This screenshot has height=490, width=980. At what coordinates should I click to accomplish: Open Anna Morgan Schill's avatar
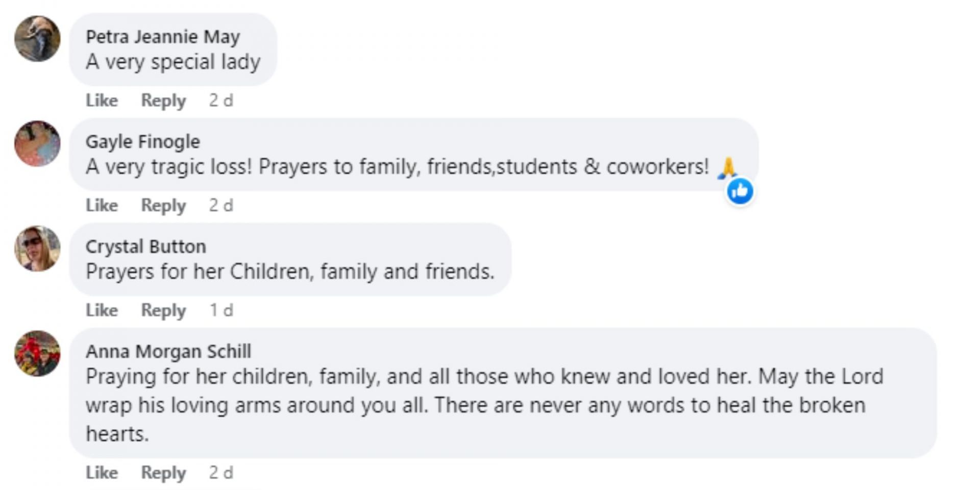coord(37,353)
